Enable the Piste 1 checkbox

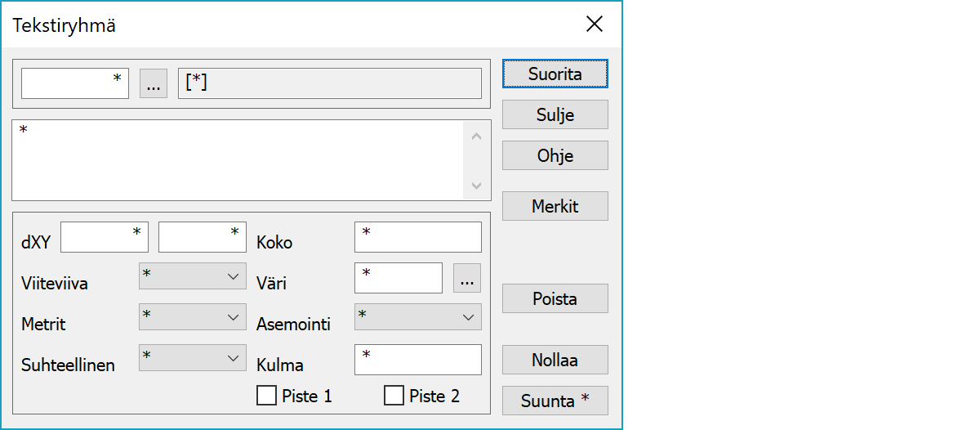coord(266,396)
